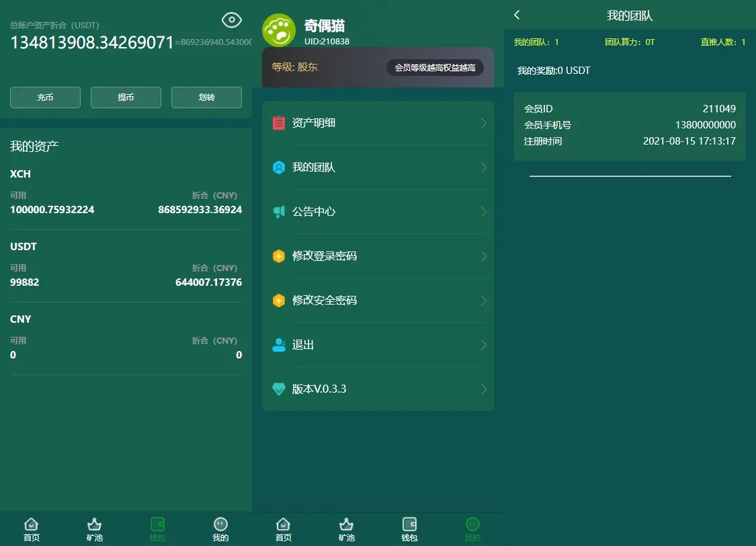Click the 奇偶猫 profile avatar
756x546 pixels.
(278, 30)
